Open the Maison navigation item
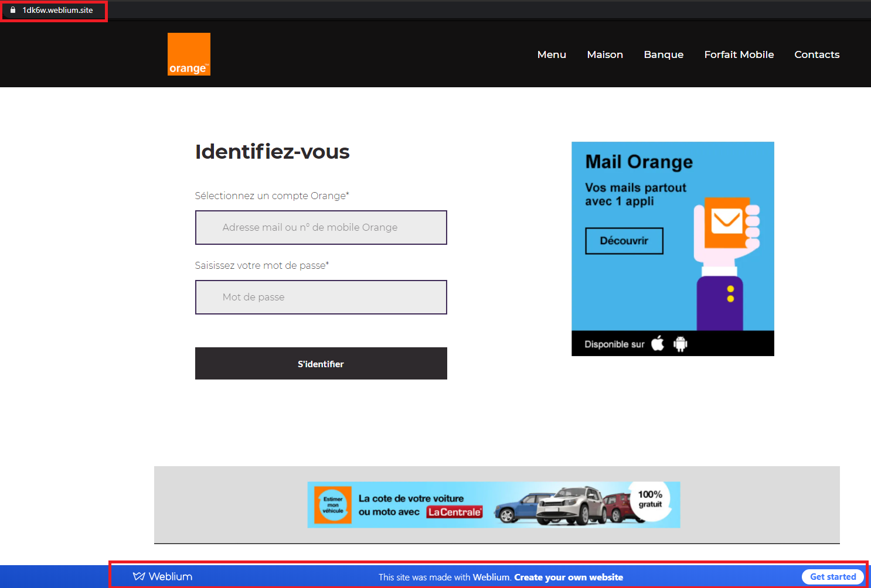 point(605,54)
